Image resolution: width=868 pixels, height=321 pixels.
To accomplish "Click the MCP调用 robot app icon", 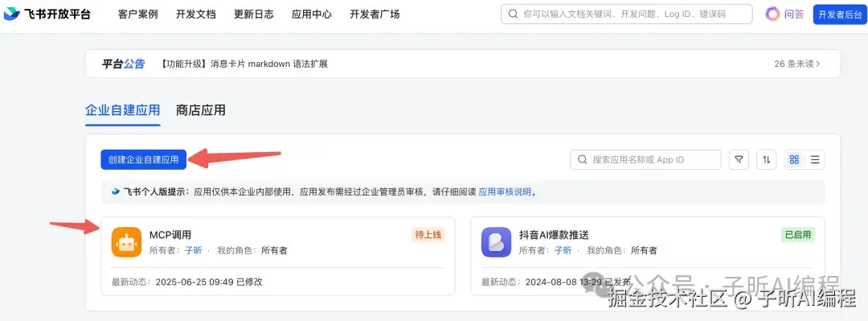I will click(x=127, y=242).
